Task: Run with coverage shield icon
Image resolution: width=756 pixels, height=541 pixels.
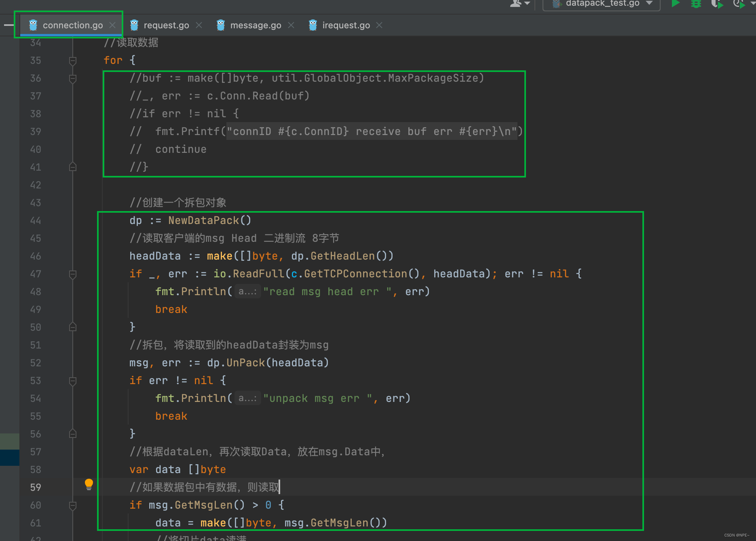Action: pos(717,4)
